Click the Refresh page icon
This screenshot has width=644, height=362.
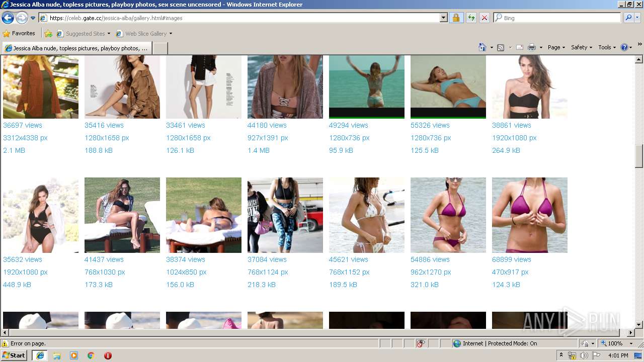(471, 18)
